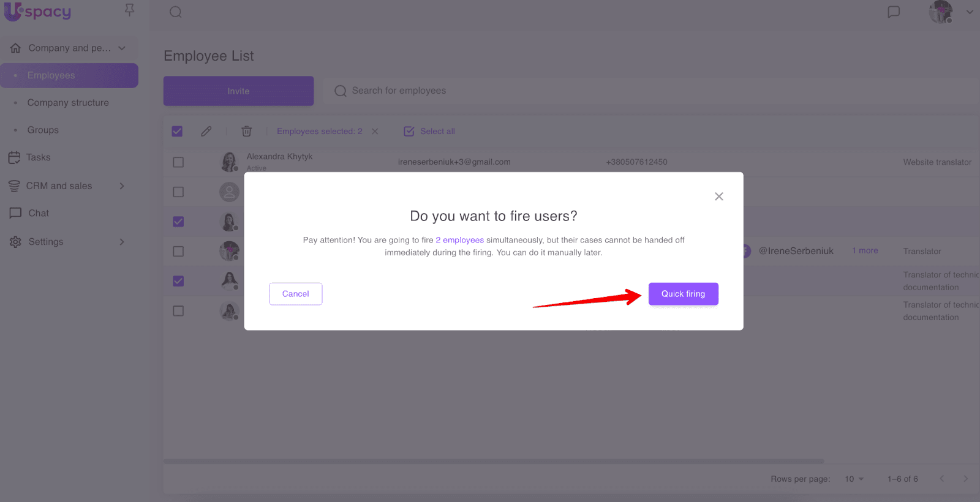Collapse the Company and people section
980x502 pixels.
click(x=122, y=48)
